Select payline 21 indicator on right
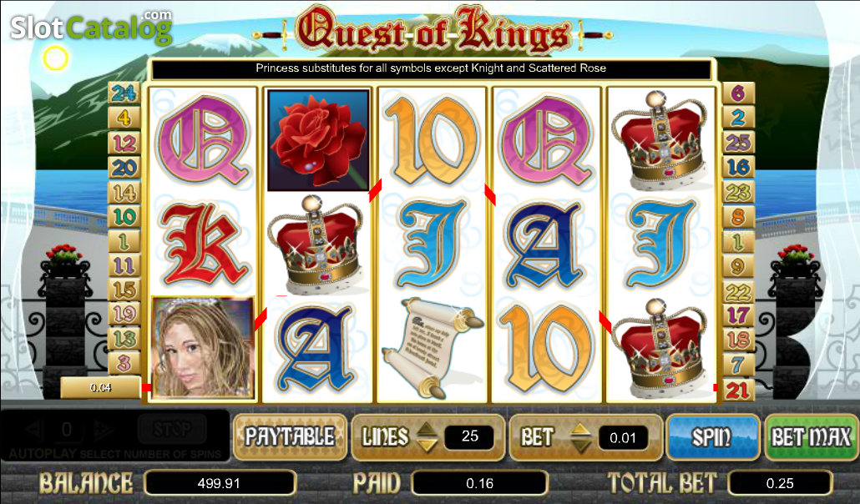860x504 pixels. [x=738, y=390]
